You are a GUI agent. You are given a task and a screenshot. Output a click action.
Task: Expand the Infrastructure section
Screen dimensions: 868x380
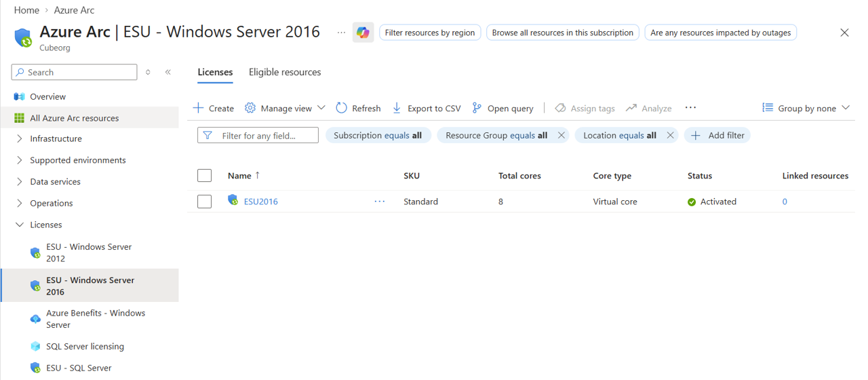click(19, 138)
